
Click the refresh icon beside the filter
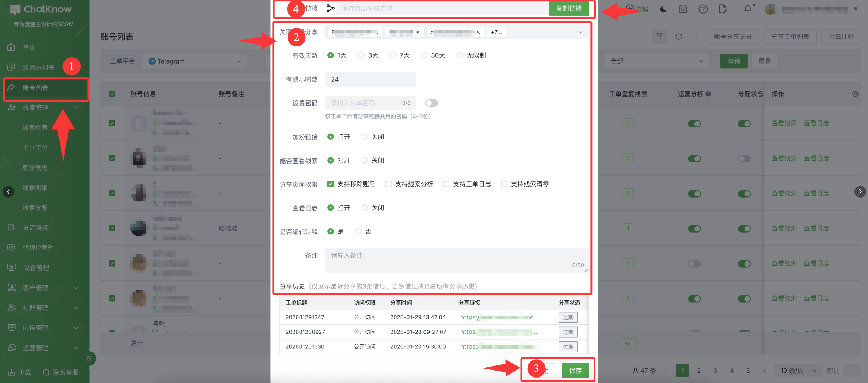(x=679, y=37)
